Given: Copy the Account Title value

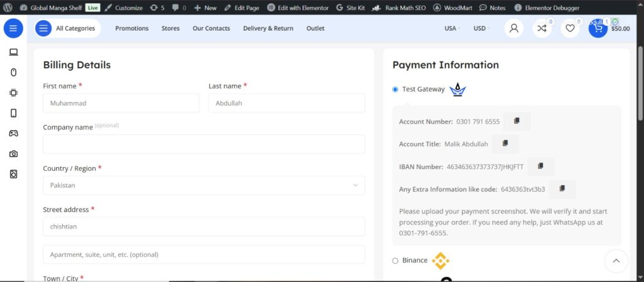Looking at the screenshot, I should (x=505, y=144).
